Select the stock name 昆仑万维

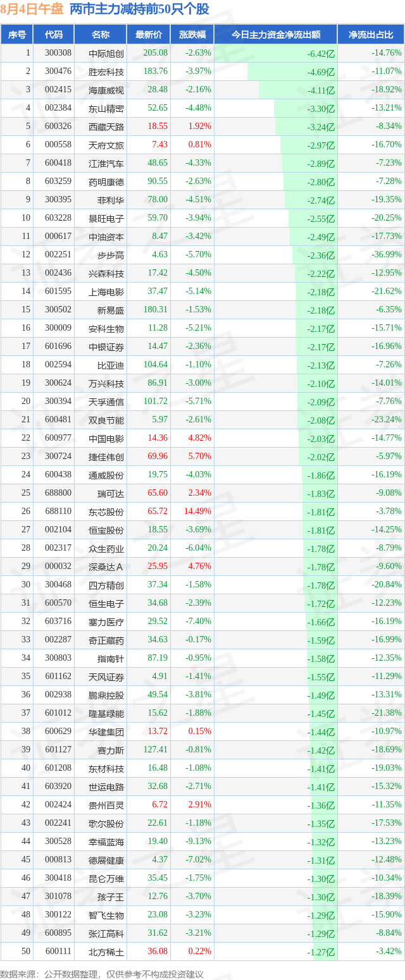[106, 878]
